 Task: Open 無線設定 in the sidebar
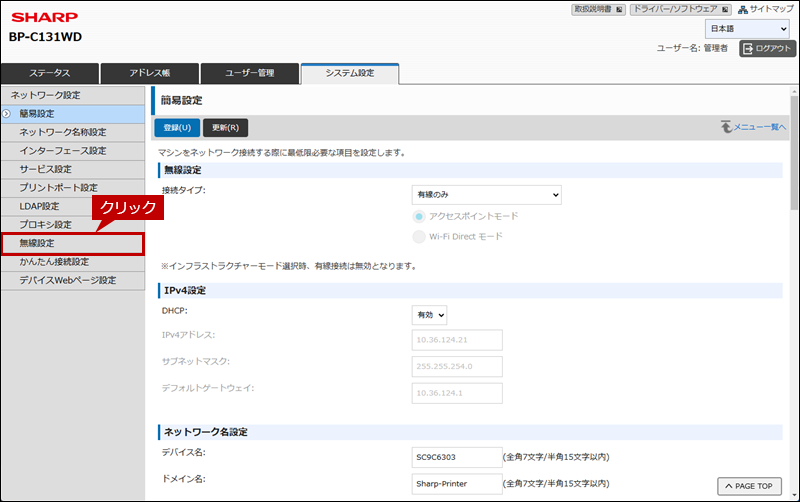(x=72, y=243)
